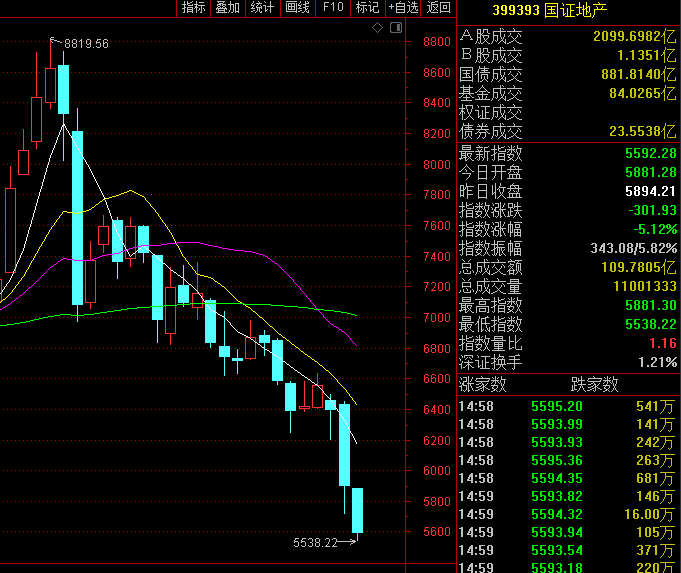Click the 基金成交 value 84.0265亿
Viewport: 681px width, 573px height.
(x=642, y=93)
